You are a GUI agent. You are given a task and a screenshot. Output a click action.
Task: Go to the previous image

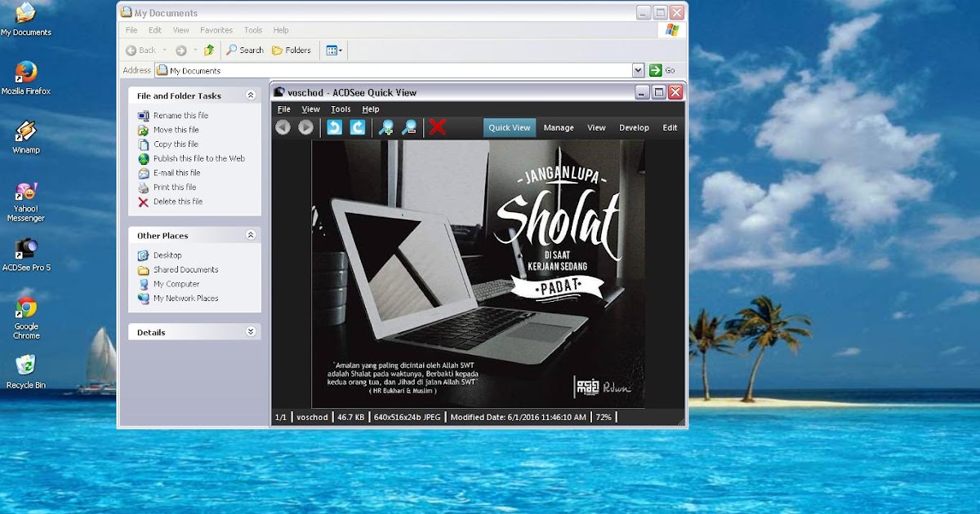[283, 127]
